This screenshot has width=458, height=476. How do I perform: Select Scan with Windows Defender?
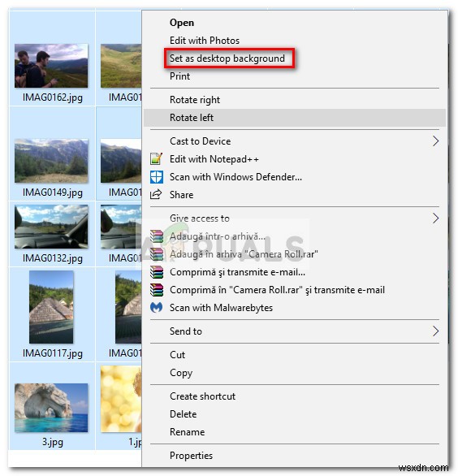tap(235, 177)
